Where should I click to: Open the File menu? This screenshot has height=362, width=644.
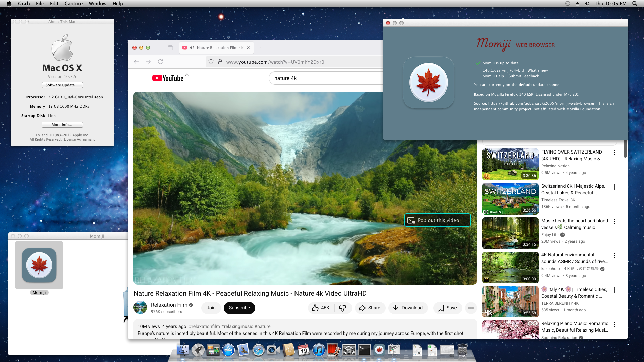click(x=40, y=4)
